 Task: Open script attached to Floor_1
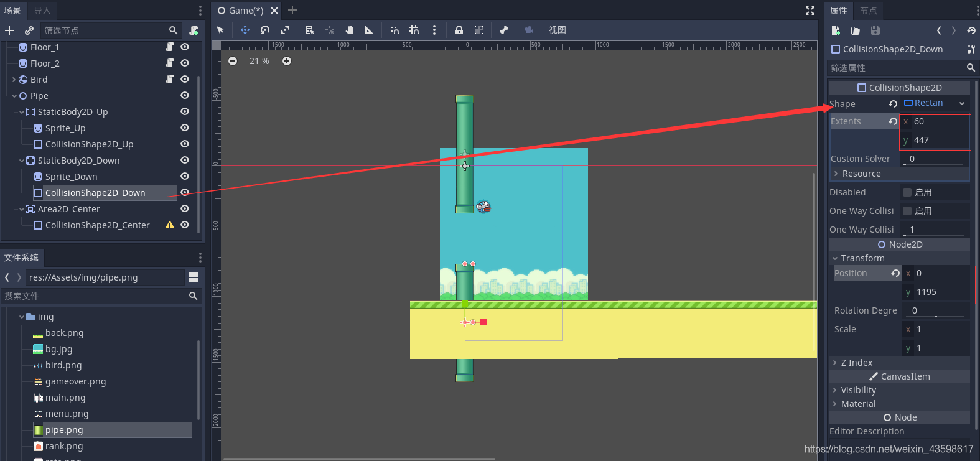tap(170, 47)
